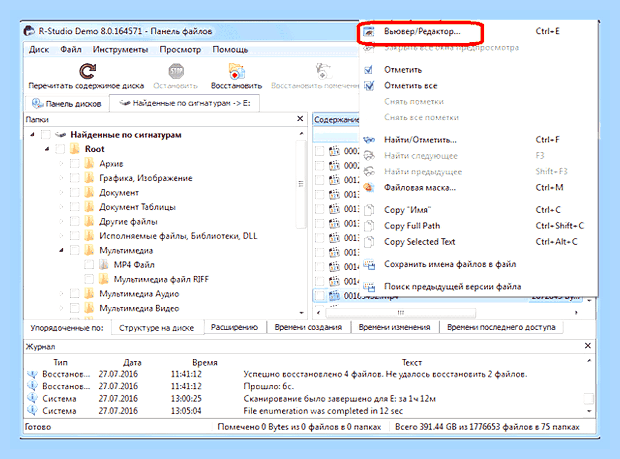620x459 pixels.
Task: Check the Графика, Изображение checkbox
Action: coord(74,178)
